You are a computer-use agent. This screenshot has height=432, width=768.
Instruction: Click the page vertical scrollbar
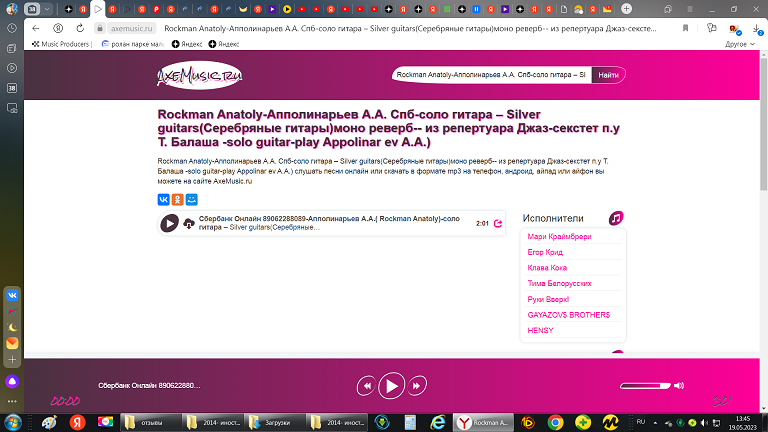tap(764, 124)
